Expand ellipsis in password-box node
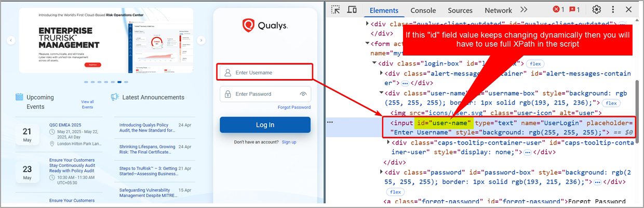Screen dimensions: 644x208 click(x=598, y=182)
